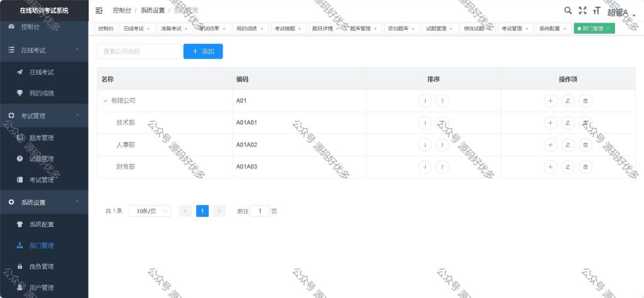Edit the 财务部 row
The width and height of the screenshot is (644, 298).
click(568, 167)
